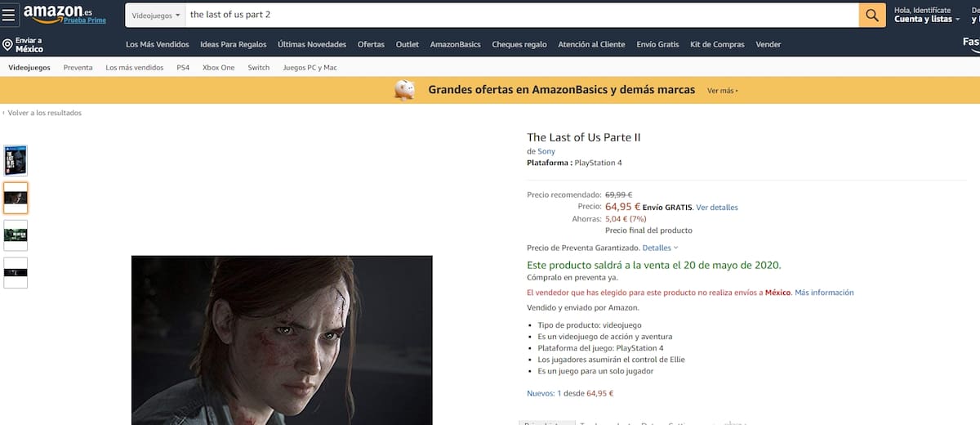
Task: Click 'Más información' about shipping to México
Action: (x=824, y=293)
